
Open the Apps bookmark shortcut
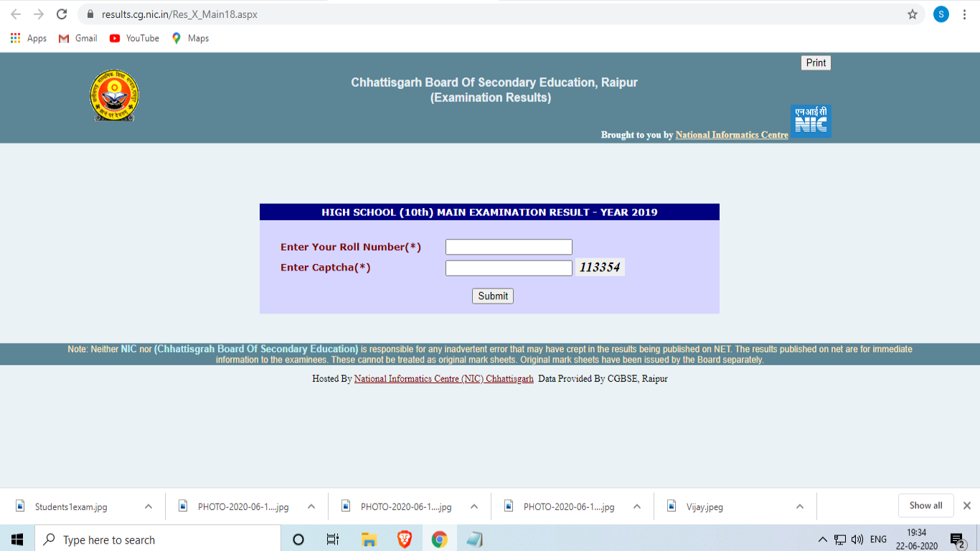tap(29, 38)
